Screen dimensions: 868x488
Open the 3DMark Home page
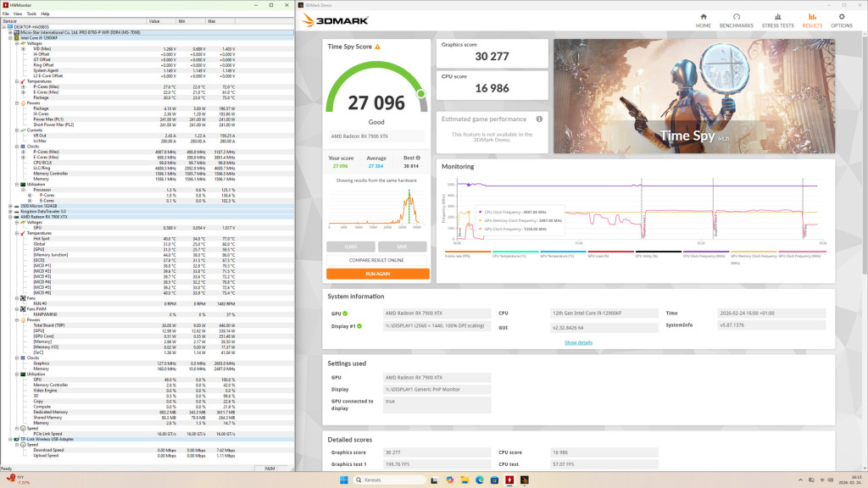coord(703,20)
